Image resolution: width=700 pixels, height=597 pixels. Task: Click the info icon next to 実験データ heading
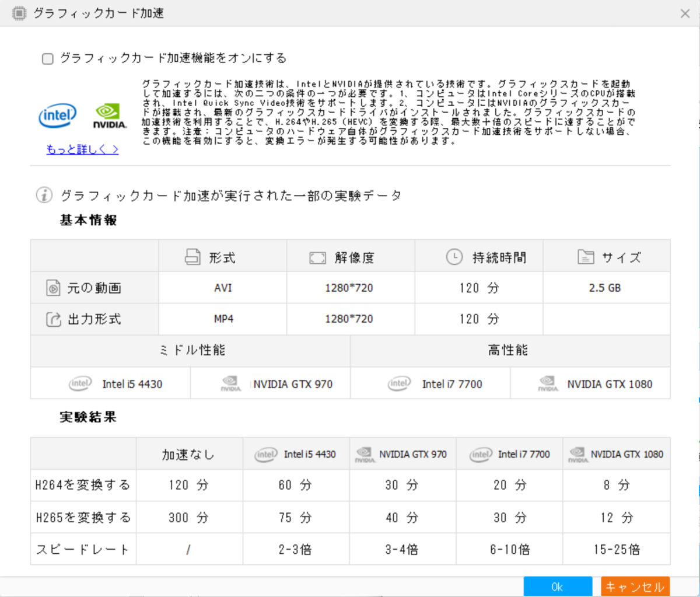coord(44,195)
